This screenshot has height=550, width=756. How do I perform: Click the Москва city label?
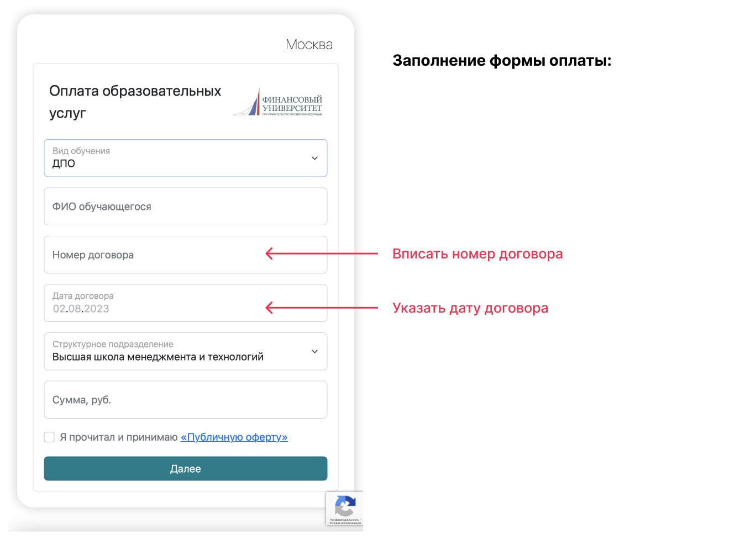click(309, 45)
